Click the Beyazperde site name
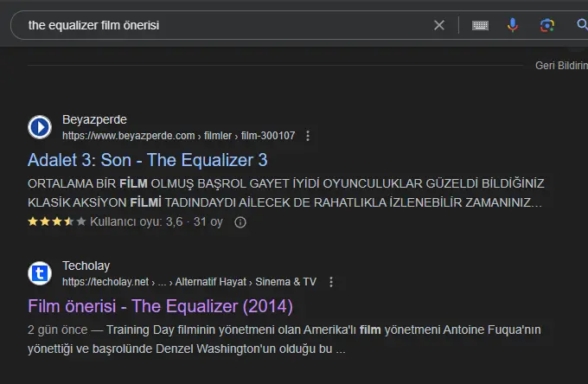 [94, 119]
